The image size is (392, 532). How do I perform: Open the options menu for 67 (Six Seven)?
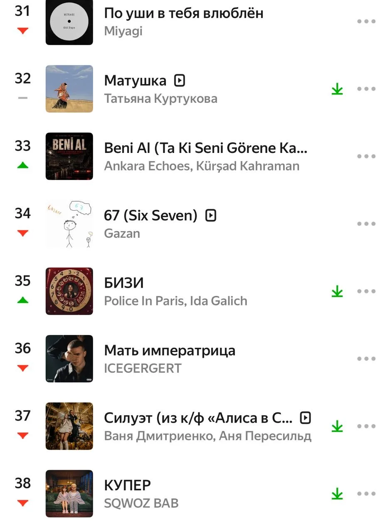(366, 224)
